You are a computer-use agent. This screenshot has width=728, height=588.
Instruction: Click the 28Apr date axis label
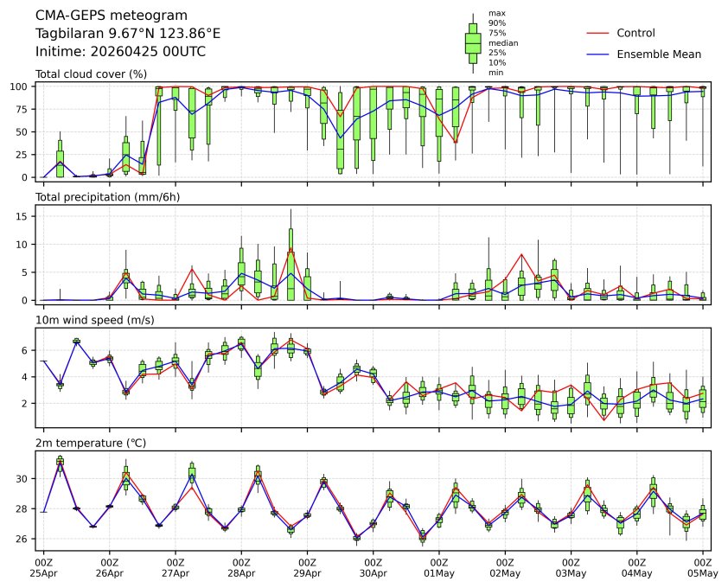[x=241, y=572]
